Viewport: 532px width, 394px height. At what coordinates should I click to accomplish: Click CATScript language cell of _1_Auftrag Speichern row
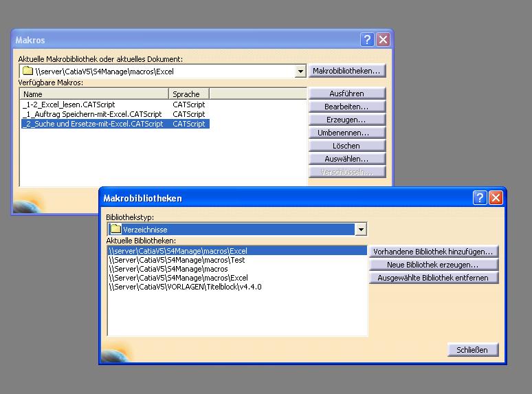pyautogui.click(x=189, y=114)
